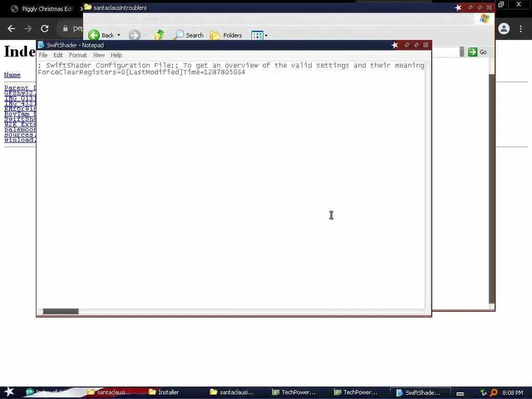Toggle Folders pane in Explorer toolbar
The width and height of the screenshot is (532, 399).
click(x=226, y=35)
